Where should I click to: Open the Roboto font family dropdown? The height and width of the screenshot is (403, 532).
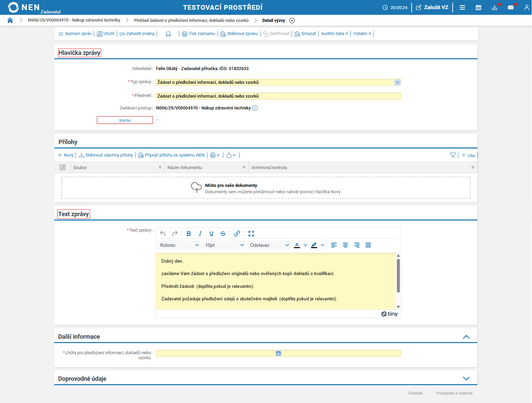click(179, 245)
